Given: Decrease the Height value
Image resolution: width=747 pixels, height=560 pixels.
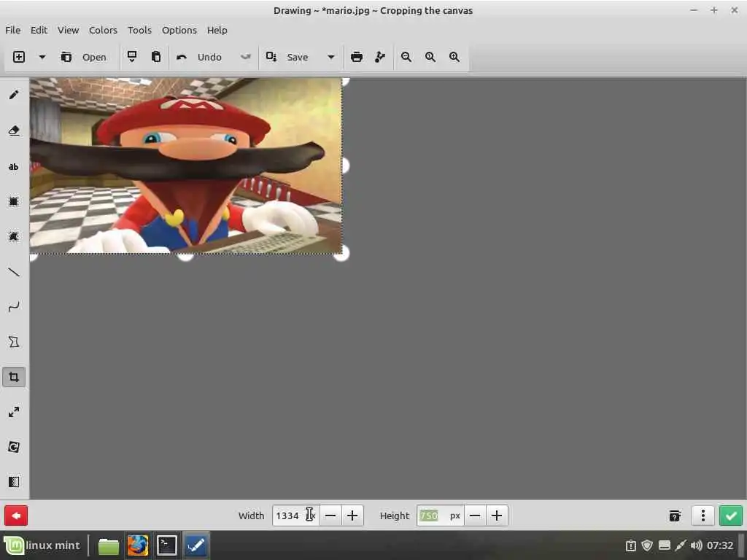Looking at the screenshot, I should tap(475, 516).
